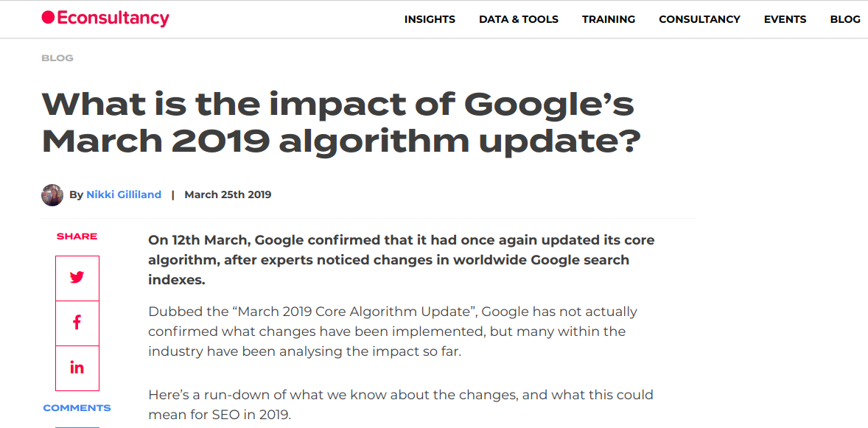
Task: Go to Blog in top navigation
Action: (x=844, y=19)
